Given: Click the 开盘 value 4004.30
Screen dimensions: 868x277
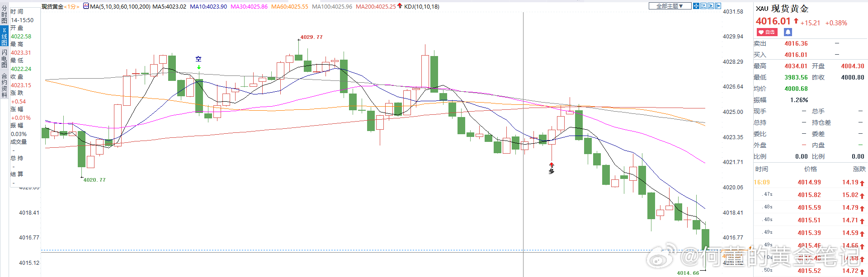Looking at the screenshot, I should coord(853,66).
